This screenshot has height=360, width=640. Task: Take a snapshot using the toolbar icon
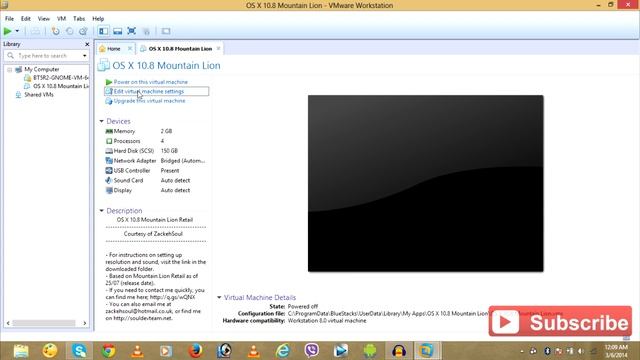tap(56, 31)
